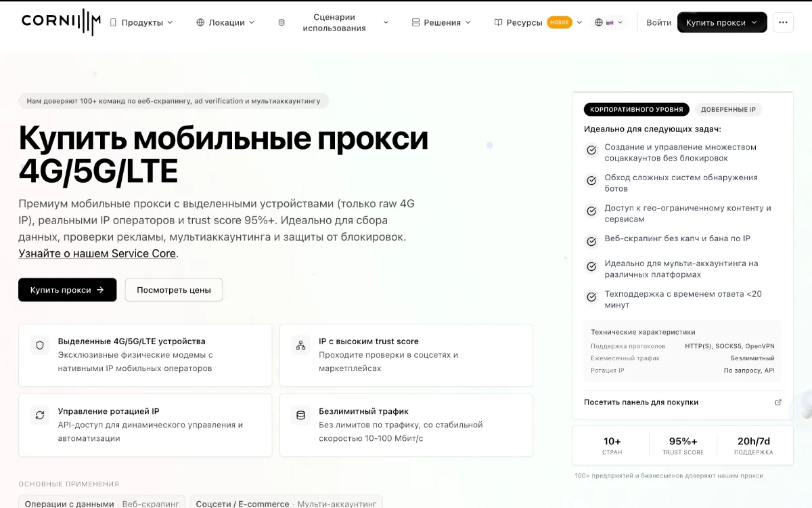Click the Russian flag icon
The height and width of the screenshot is (508, 812).
point(610,22)
